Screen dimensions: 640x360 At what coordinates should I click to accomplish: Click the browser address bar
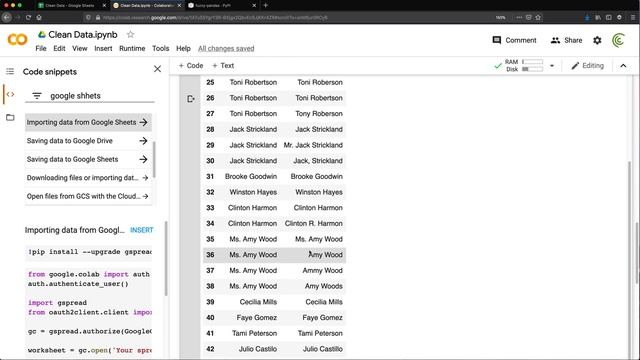(286, 18)
